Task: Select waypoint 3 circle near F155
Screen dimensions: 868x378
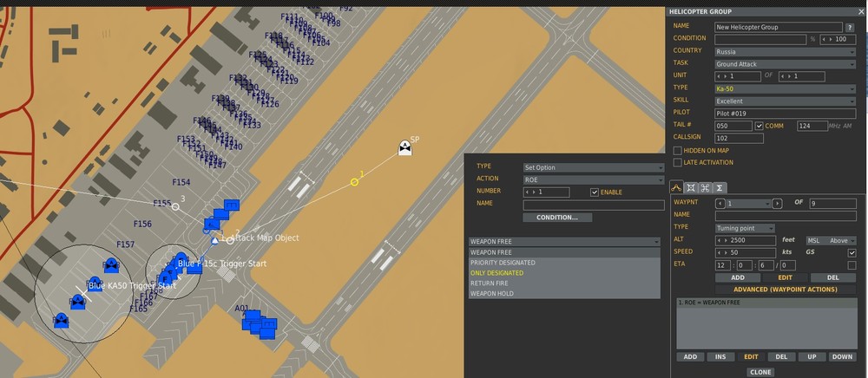Action: (175, 206)
